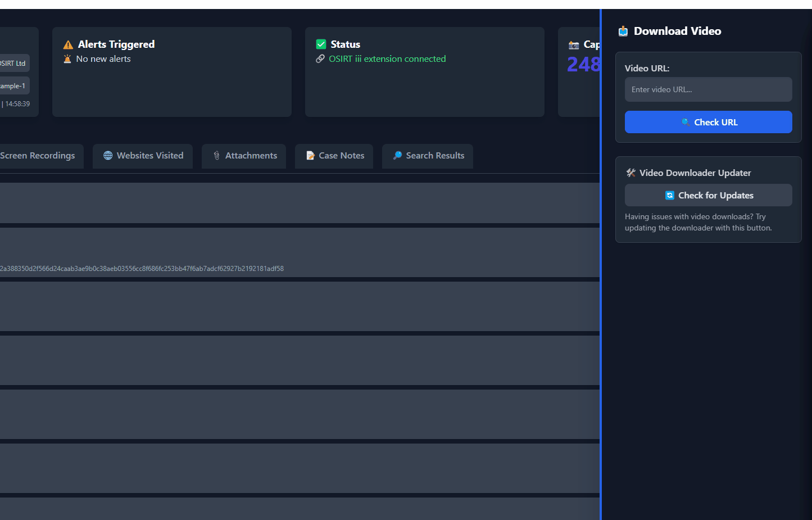812x520 pixels.
Task: Click the purple 248 capture count
Action: point(583,65)
